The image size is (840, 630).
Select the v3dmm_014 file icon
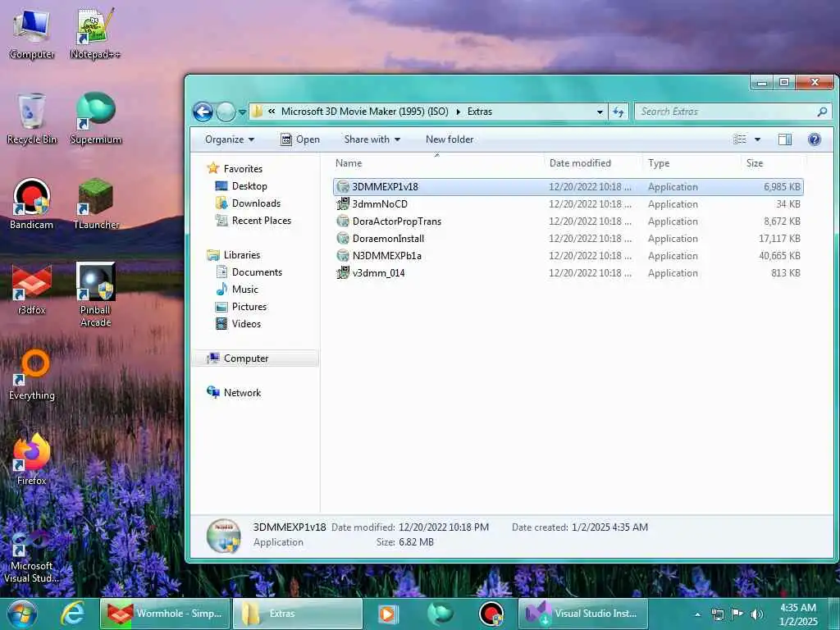(x=343, y=272)
